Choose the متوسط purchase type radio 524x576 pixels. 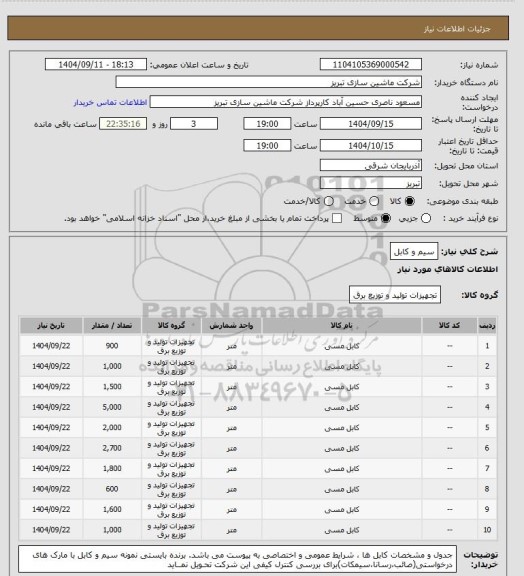[x=385, y=218]
